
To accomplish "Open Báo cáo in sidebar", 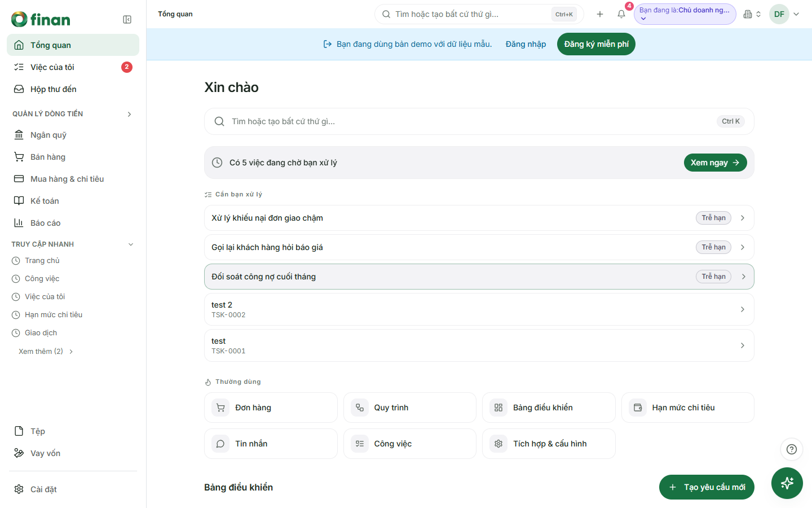I will pos(73,223).
